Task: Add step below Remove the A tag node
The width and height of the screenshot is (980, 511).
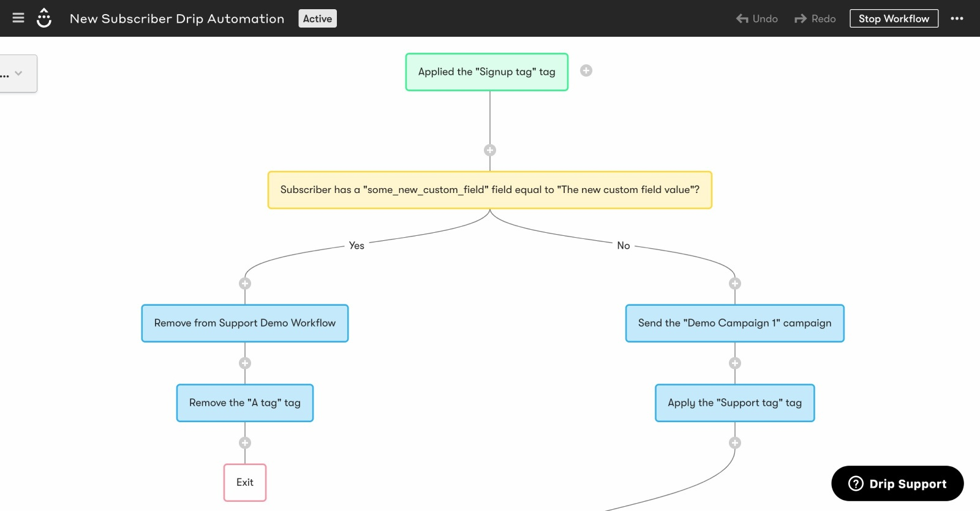Action: coord(245,442)
